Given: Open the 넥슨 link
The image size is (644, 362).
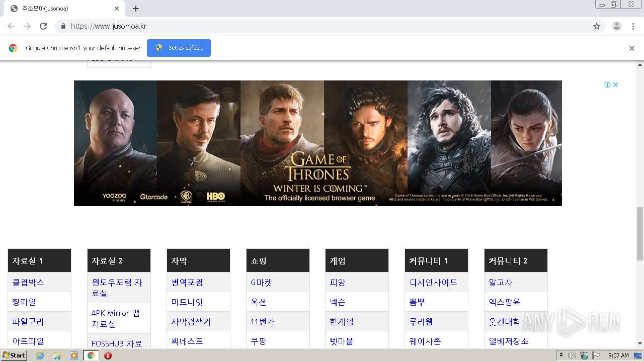Looking at the screenshot, I should (338, 302).
